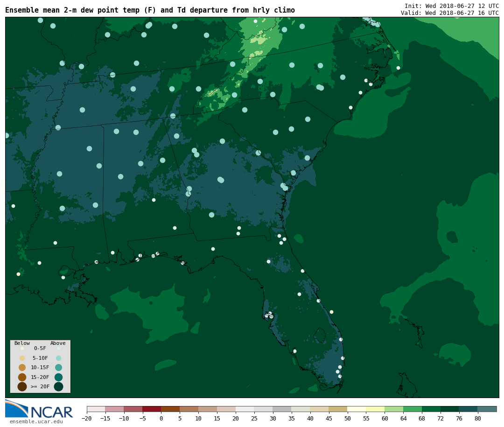The width and height of the screenshot is (504, 427).
Task: Click the Below 15-20F brown legend dot
Action: (22, 377)
